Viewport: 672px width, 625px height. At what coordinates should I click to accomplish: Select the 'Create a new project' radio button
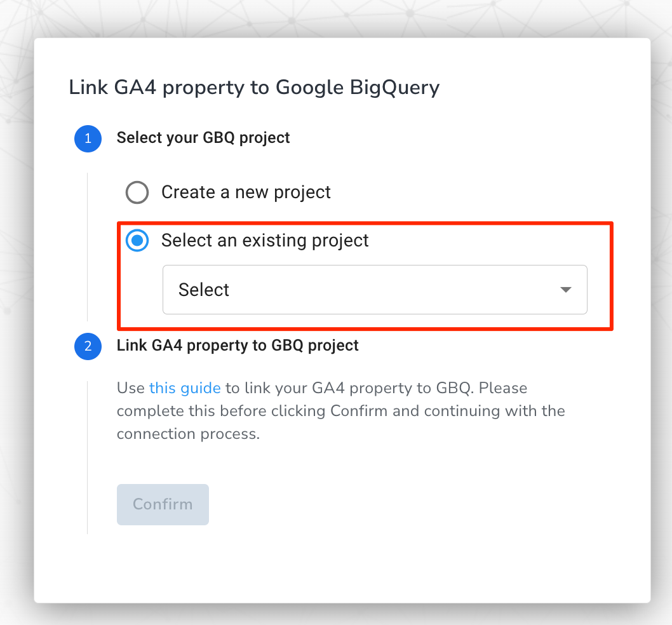click(137, 192)
